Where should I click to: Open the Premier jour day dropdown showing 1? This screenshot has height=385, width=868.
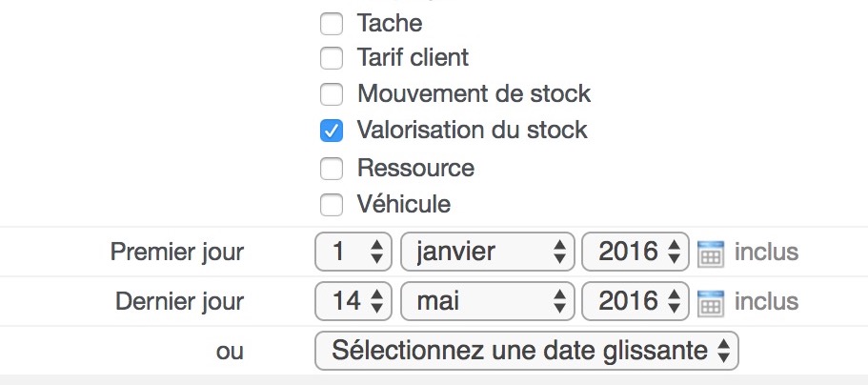click(x=353, y=252)
